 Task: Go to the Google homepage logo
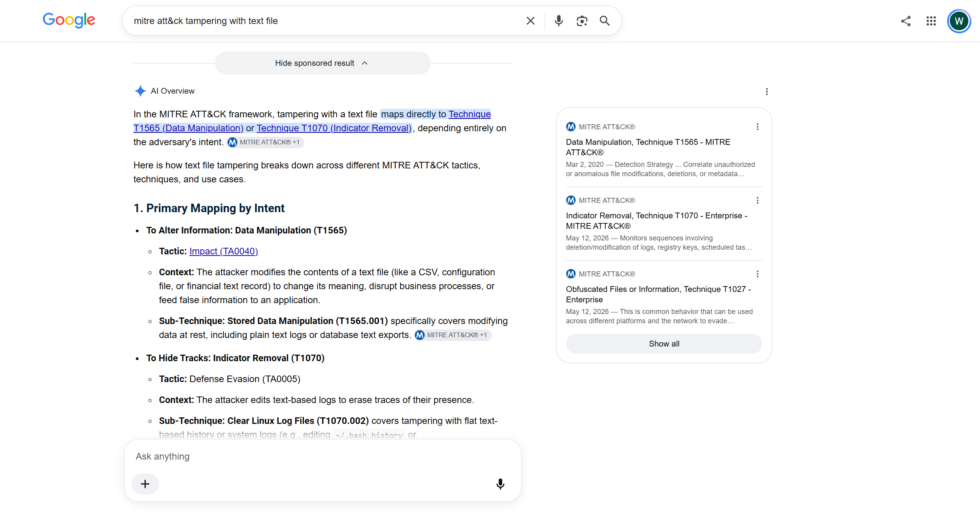pos(69,20)
